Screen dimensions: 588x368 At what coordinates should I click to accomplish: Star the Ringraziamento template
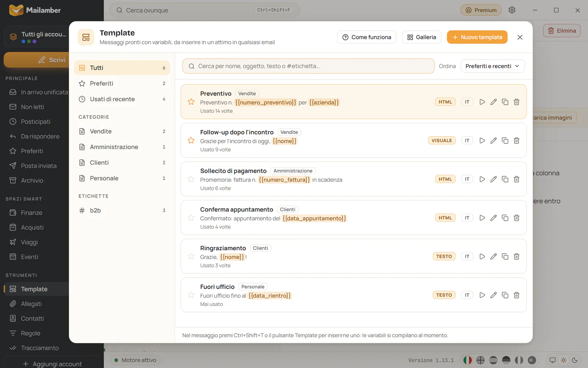(x=191, y=256)
